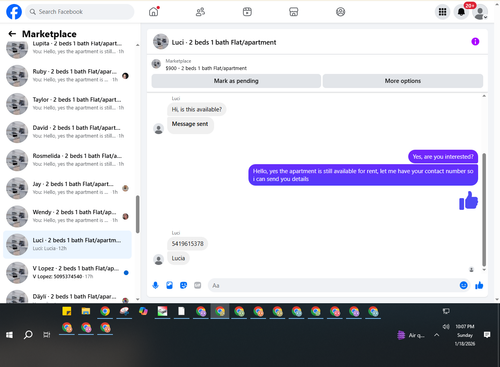
Task: Click the conversation list scrollbar
Action: coord(138,214)
